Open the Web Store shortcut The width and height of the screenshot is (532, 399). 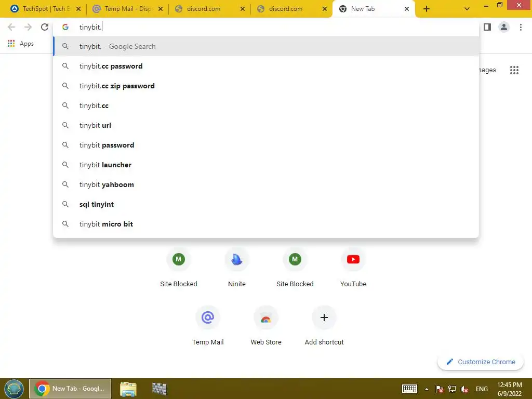266,326
